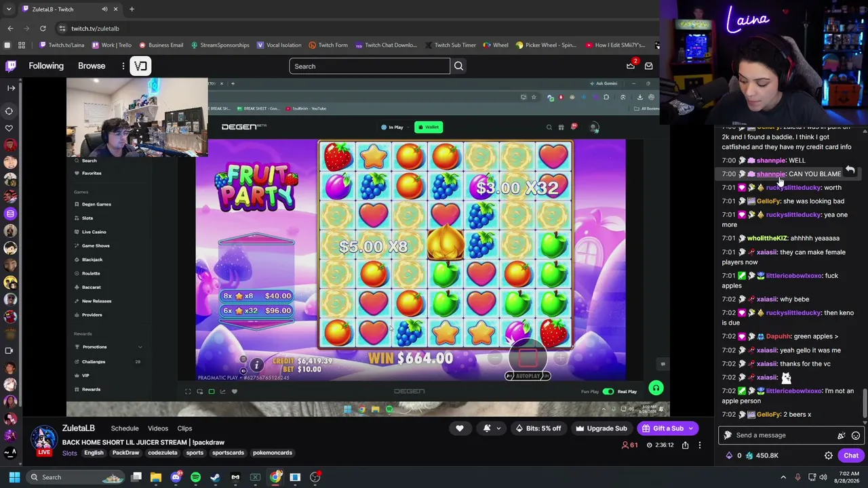This screenshot has width=868, height=488.
Task: Open the top navigation more-options menu
Action: [123, 66]
